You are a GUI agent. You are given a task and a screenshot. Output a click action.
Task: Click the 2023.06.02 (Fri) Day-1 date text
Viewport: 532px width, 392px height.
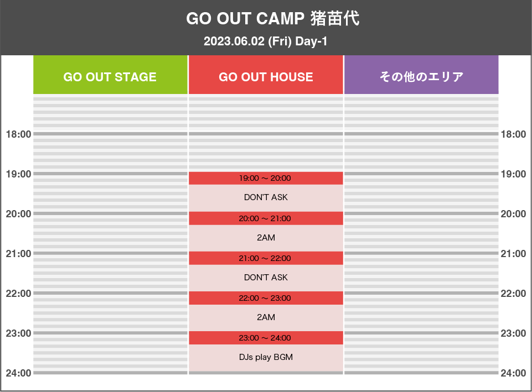pos(265,41)
